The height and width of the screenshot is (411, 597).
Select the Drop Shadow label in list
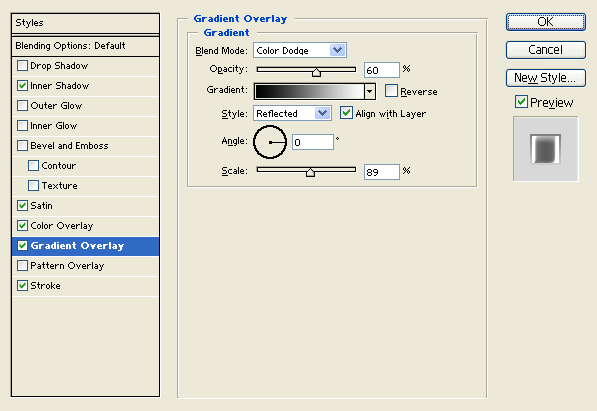59,66
